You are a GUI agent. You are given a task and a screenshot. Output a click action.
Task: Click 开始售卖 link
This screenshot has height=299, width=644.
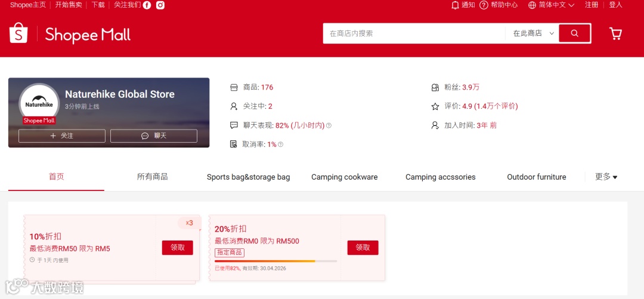click(x=69, y=5)
